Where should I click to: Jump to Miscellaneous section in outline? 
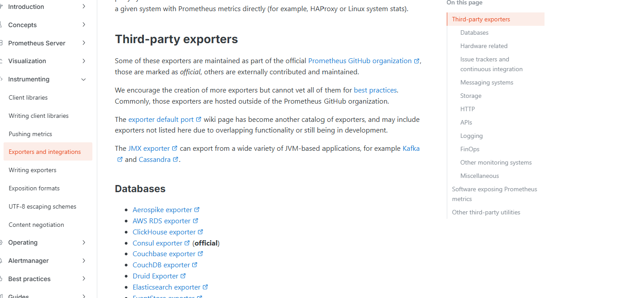click(480, 176)
